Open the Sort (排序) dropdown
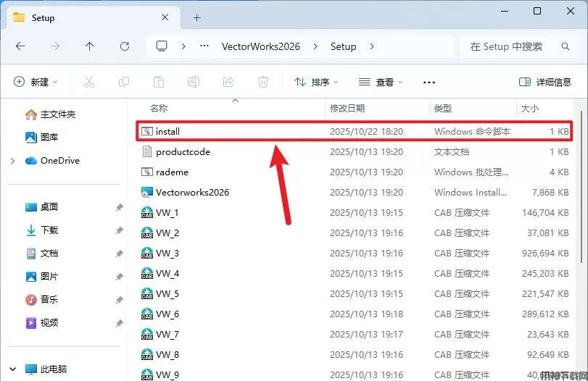This screenshot has width=588, height=381. 315,82
